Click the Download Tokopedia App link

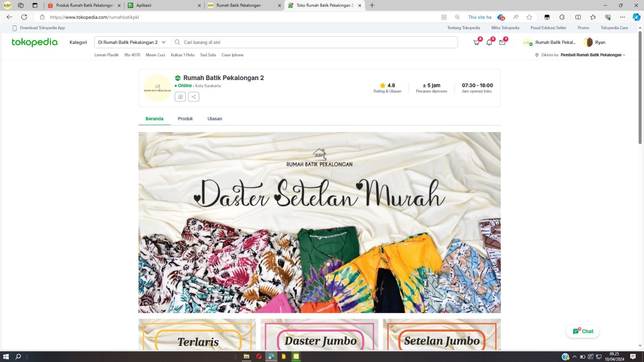click(39, 28)
